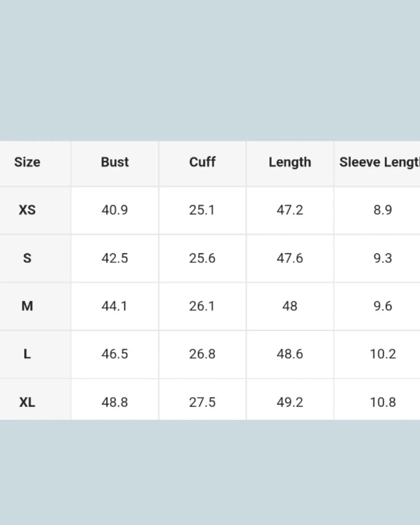Select the Sleeve Length column header
420x525 pixels.
point(379,162)
